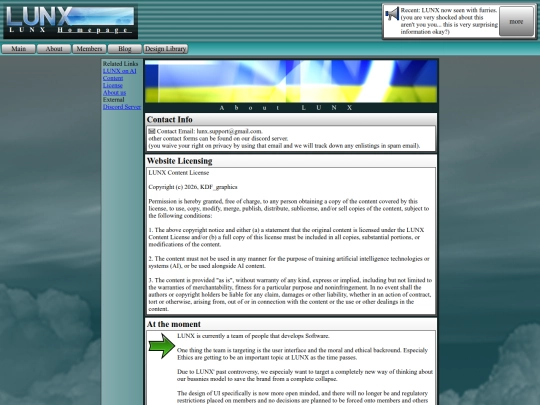Screen dimensions: 540x405
Task: Follow the 'LUNX on AI' sidebar link
Action: [x=120, y=71]
